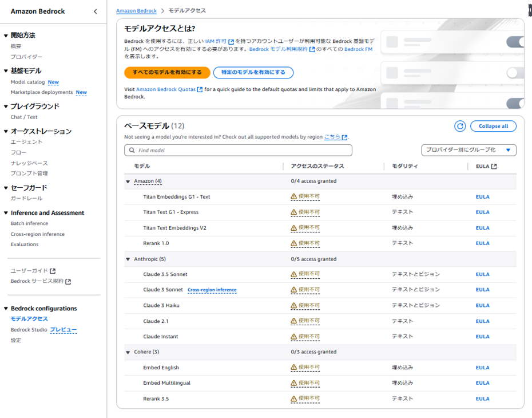Image resolution: width=532 pixels, height=418 pixels.
Task: Click the Find model search field
Action: tap(238, 150)
